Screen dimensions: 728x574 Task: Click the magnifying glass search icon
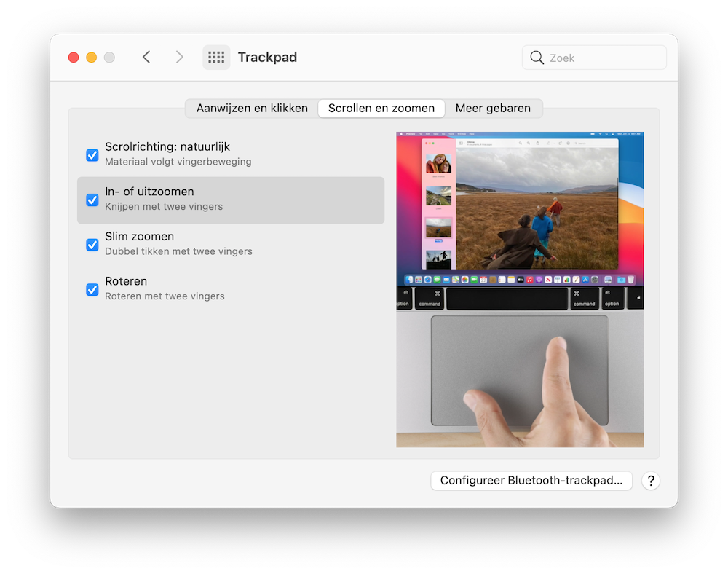[537, 58]
